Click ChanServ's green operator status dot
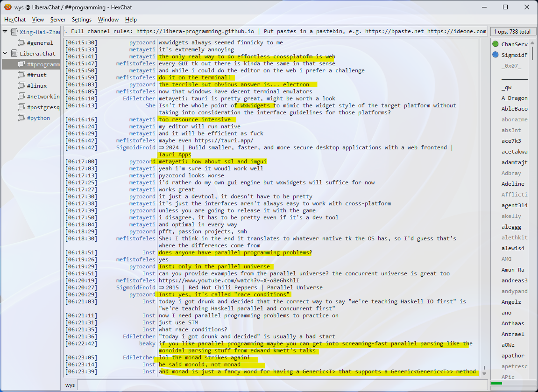The width and height of the screenshot is (538, 392). pos(496,44)
